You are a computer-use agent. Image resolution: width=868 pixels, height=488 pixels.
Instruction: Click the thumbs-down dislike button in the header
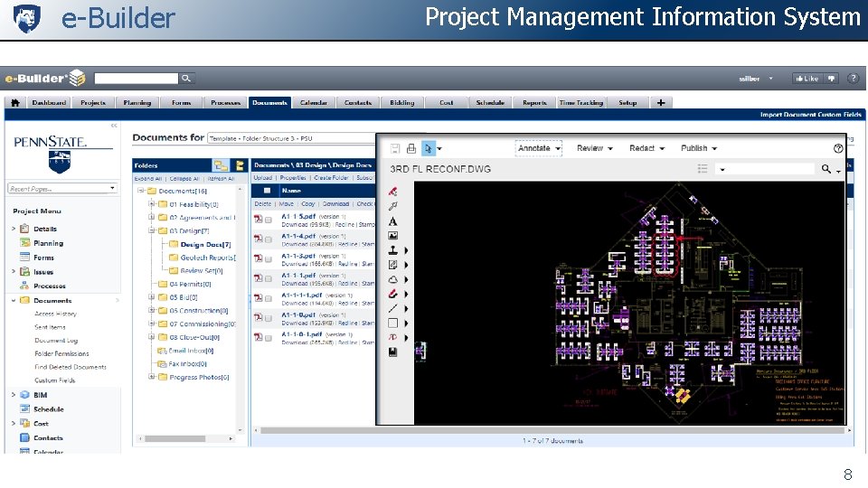(x=831, y=79)
